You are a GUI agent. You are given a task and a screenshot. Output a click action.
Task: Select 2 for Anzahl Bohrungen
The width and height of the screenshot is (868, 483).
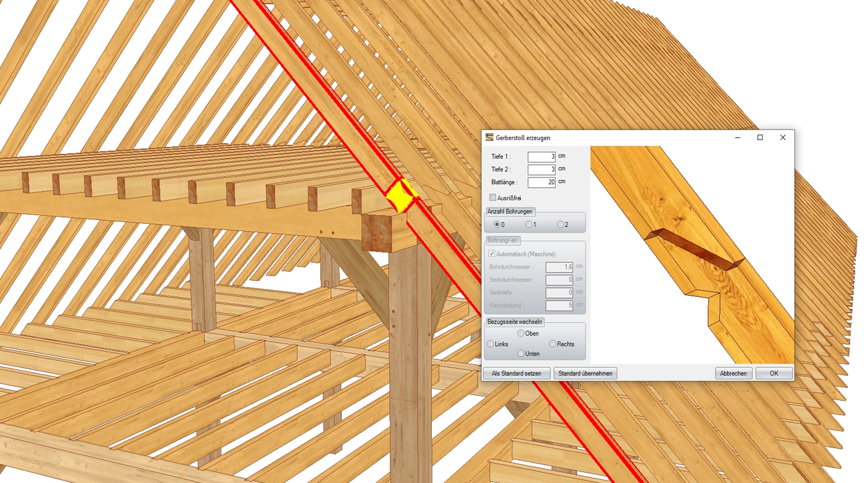tap(560, 224)
